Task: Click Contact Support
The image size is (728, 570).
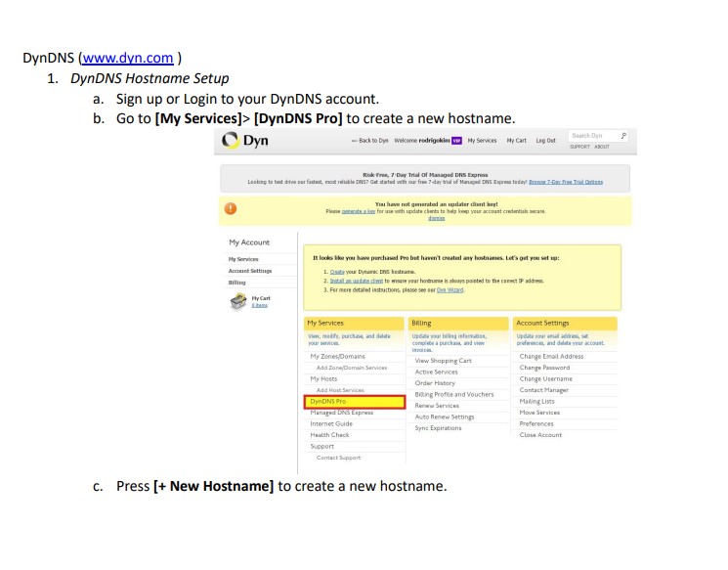Action: (338, 458)
